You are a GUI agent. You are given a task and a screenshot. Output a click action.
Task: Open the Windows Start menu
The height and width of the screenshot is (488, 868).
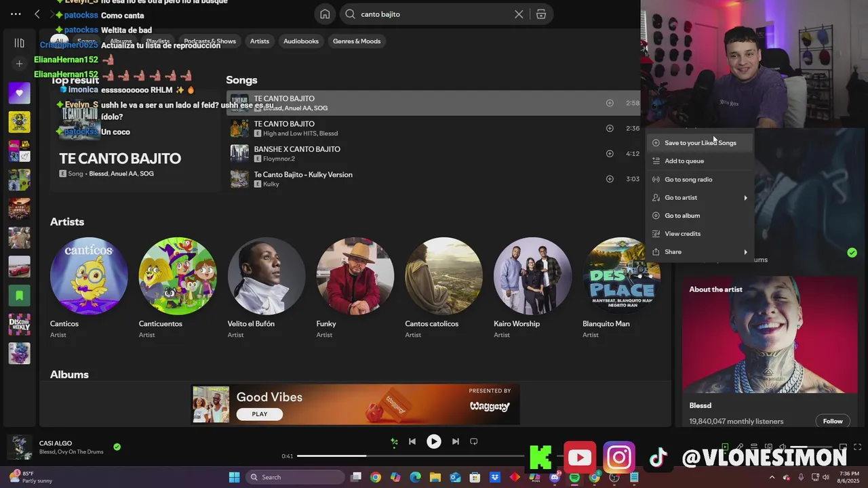(234, 477)
